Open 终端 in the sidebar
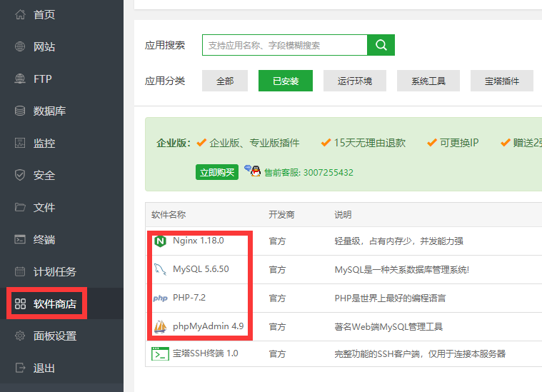 pos(44,239)
